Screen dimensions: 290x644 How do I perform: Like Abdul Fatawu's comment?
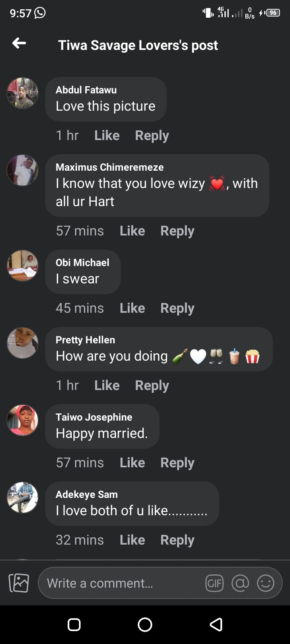point(107,136)
